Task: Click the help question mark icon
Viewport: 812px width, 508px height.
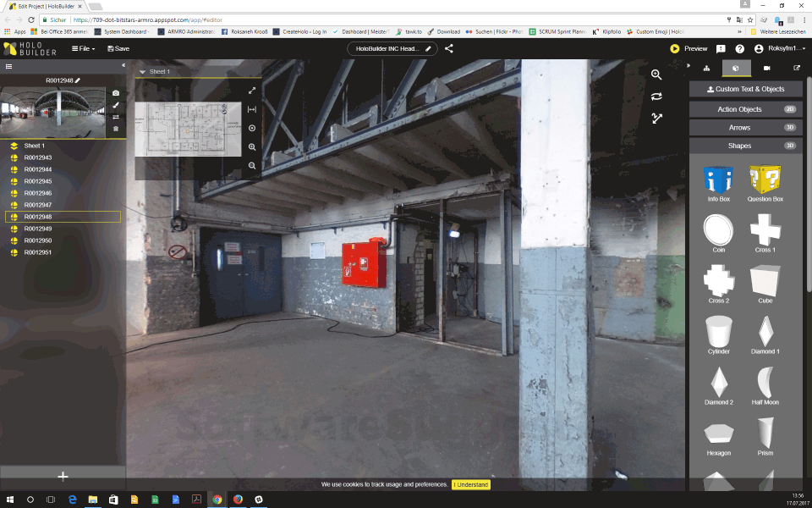Action: [x=740, y=49]
